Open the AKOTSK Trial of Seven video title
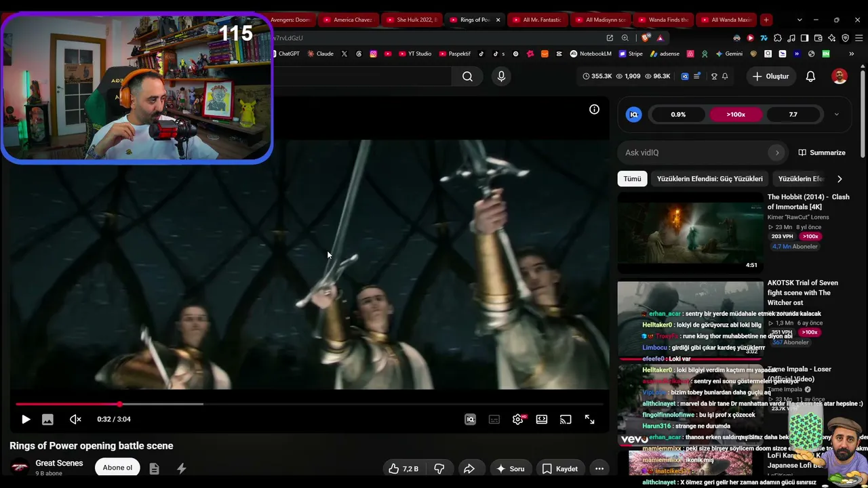Screen dimensions: 868x488 pos(803,293)
